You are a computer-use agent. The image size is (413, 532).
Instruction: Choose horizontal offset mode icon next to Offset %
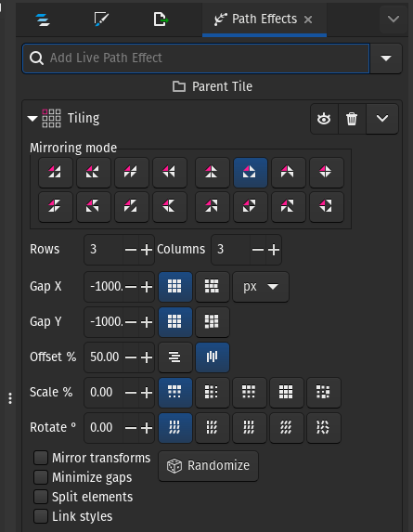tap(175, 357)
